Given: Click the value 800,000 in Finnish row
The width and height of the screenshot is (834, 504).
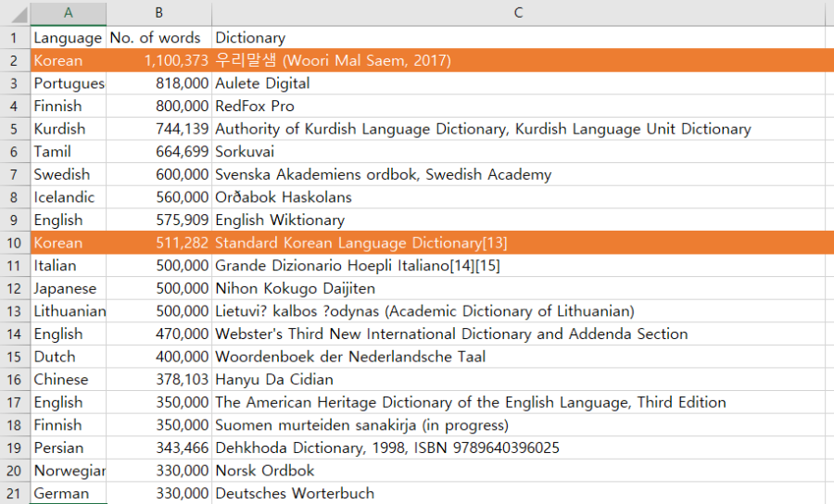Looking at the screenshot, I should 158,107.
